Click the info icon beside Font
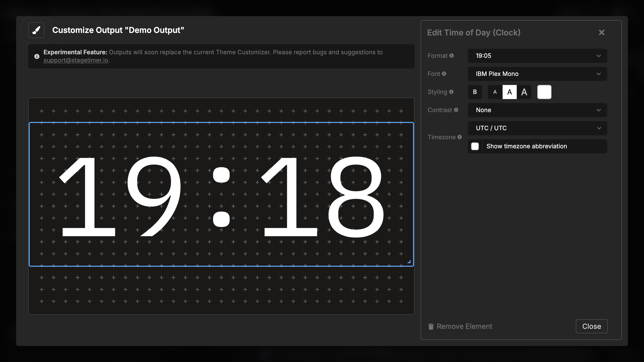 click(444, 74)
